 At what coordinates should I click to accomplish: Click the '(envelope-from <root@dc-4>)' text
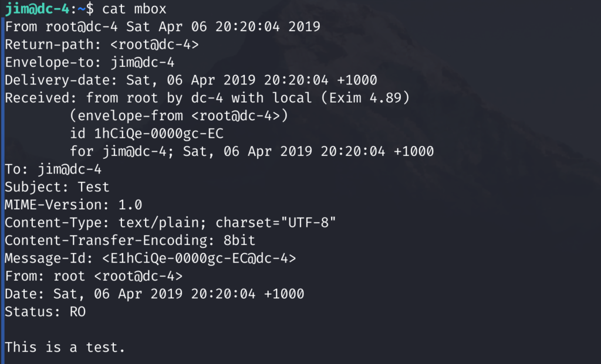pyautogui.click(x=178, y=115)
